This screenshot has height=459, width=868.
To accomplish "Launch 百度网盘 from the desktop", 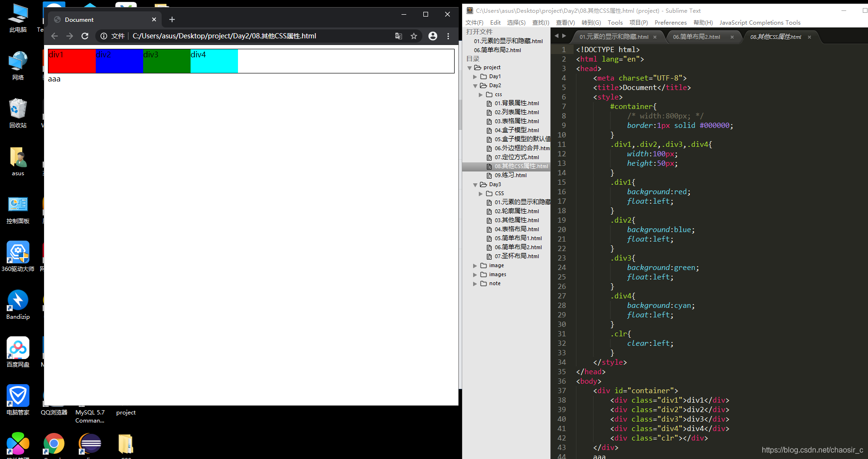I will [18, 352].
